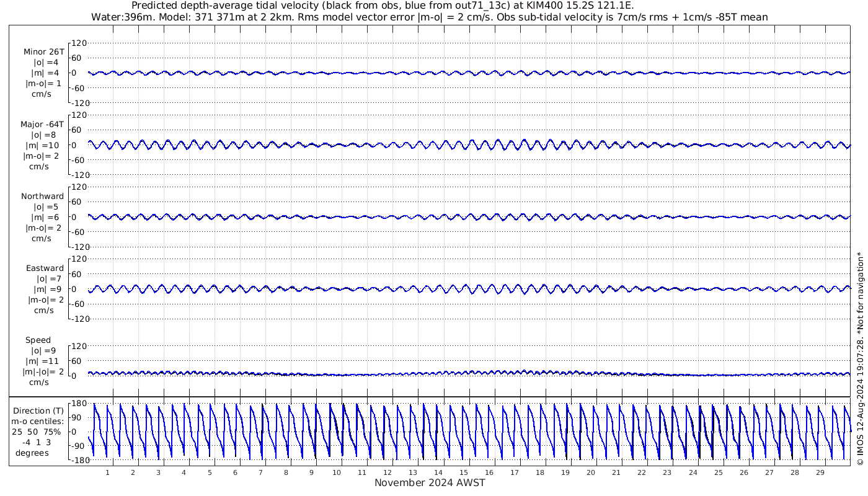The height and width of the screenshot is (496, 868).
Task: Click the '|m| =10' value in Major panel
Action: (42, 145)
